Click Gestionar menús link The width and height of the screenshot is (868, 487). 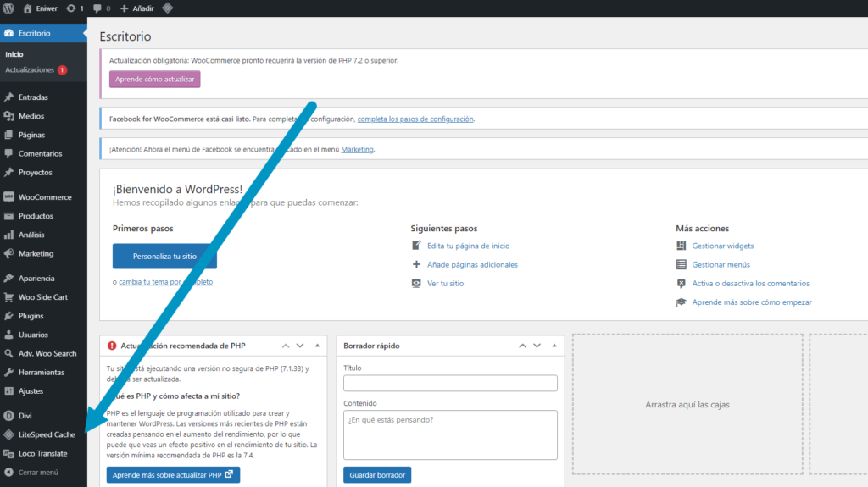[721, 264]
